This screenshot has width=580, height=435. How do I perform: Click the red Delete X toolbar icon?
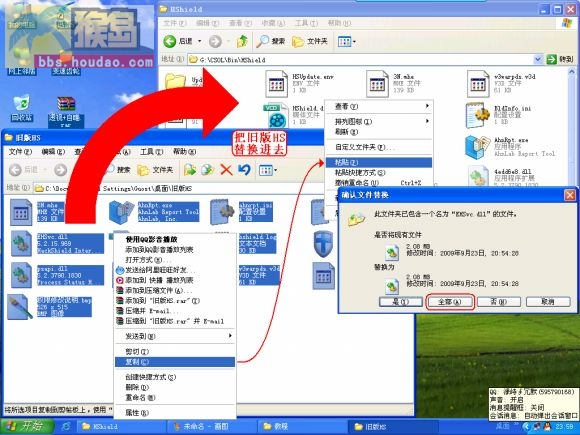point(226,170)
